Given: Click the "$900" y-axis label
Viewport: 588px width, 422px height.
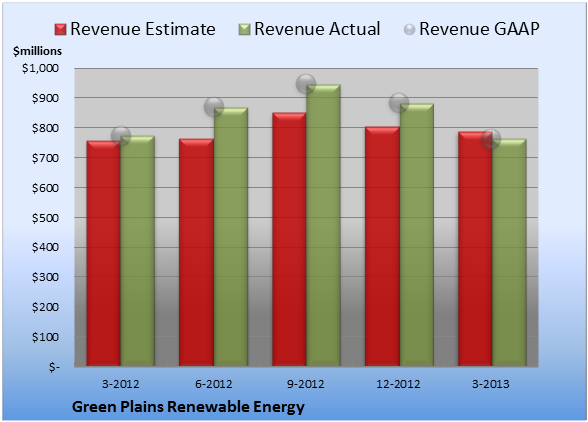Looking at the screenshot, I should click(x=45, y=98).
